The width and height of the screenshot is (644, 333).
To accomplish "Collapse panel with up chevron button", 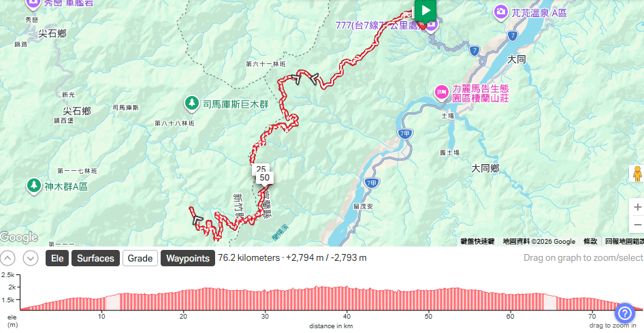I will click(7, 258).
